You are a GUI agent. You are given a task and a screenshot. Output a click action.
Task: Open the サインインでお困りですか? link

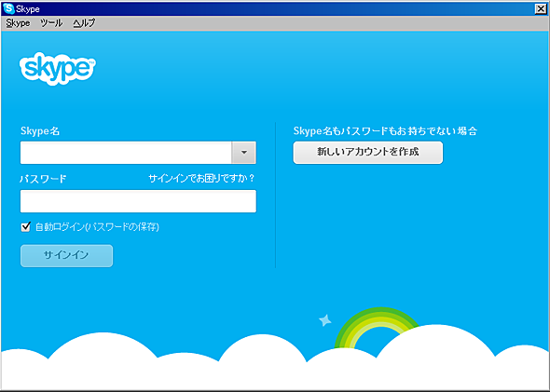(x=201, y=179)
